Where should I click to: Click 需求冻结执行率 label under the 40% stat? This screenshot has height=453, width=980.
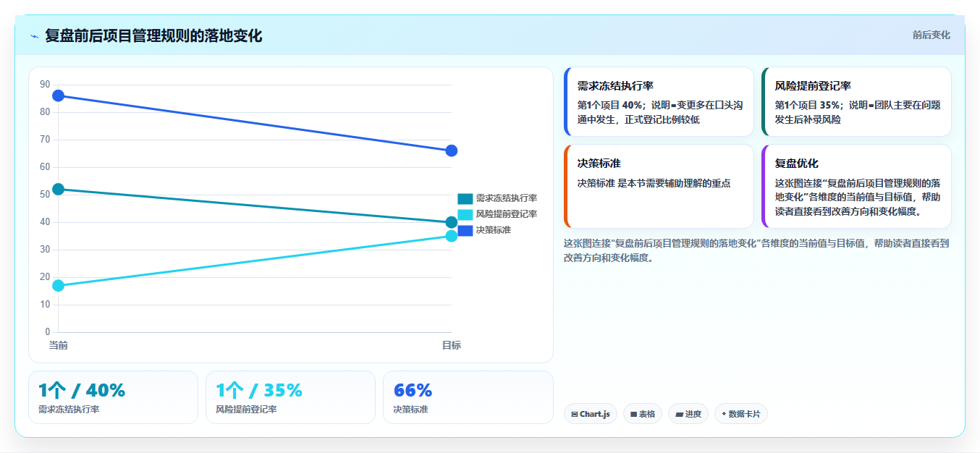tap(69, 410)
